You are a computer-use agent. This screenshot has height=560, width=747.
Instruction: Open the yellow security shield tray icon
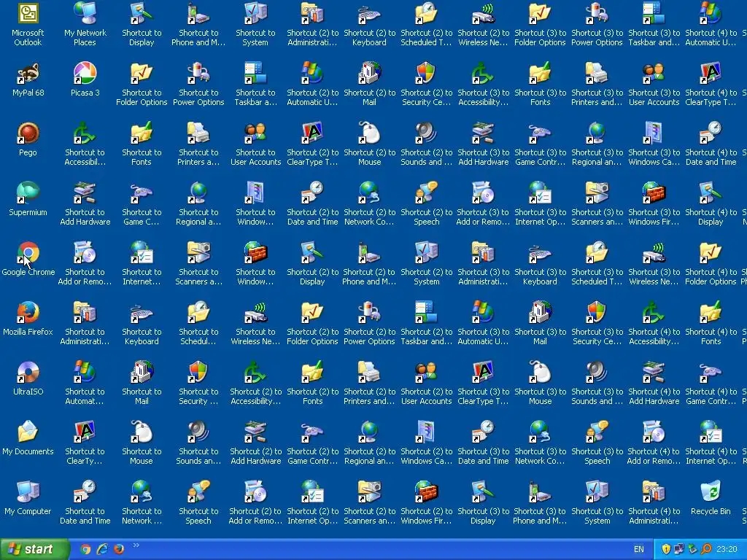pyautogui.click(x=666, y=549)
